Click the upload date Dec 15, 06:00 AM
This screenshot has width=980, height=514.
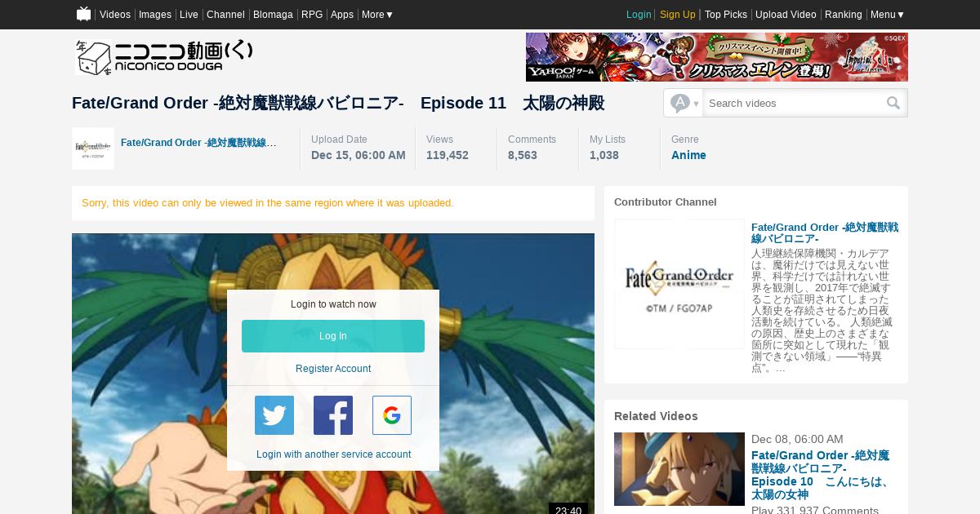(x=359, y=155)
